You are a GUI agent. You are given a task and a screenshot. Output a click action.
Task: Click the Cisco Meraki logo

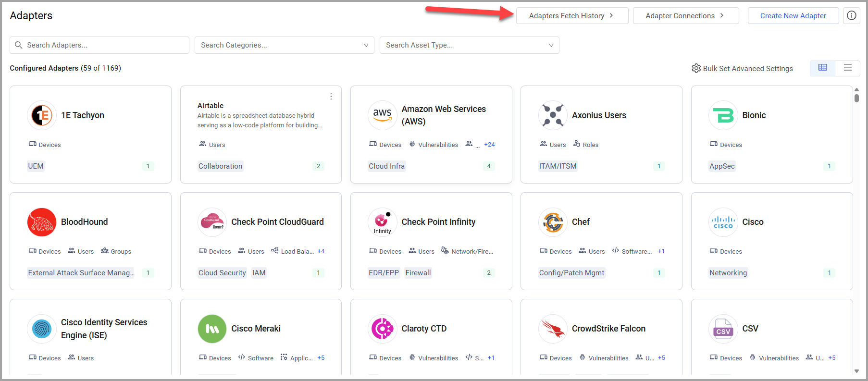click(212, 329)
